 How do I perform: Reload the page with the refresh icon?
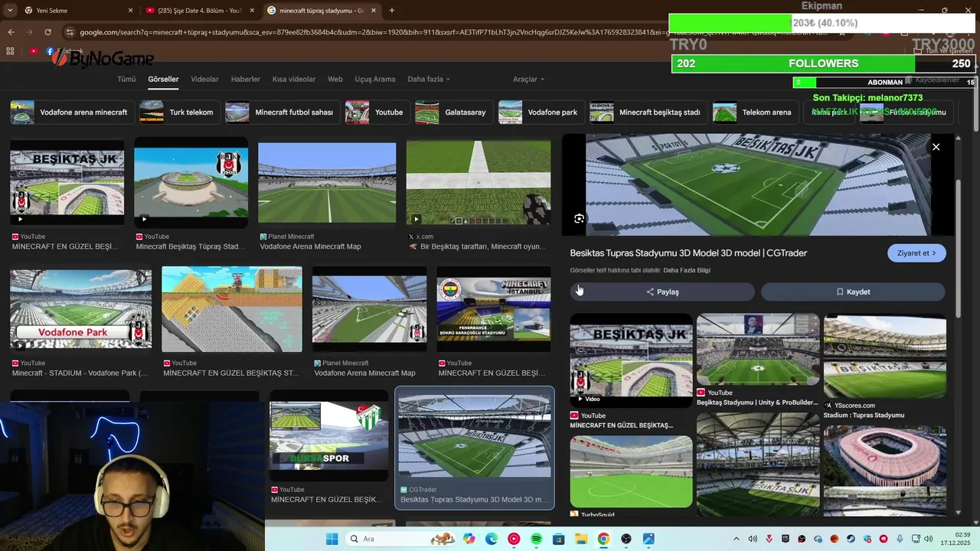pos(47,32)
